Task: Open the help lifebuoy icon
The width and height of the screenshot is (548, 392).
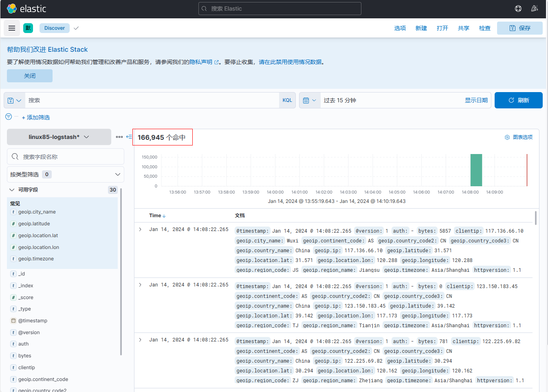Action: pos(518,9)
